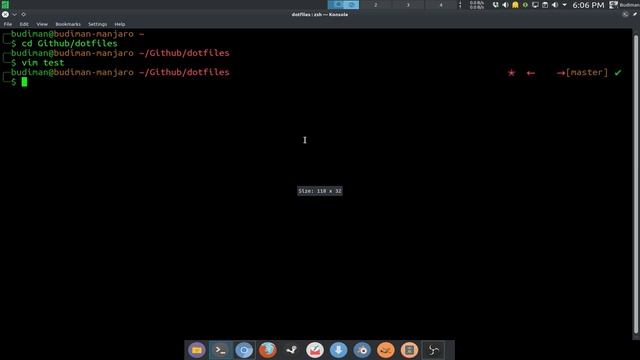Open the Manjaro application launcher

click(5, 4)
